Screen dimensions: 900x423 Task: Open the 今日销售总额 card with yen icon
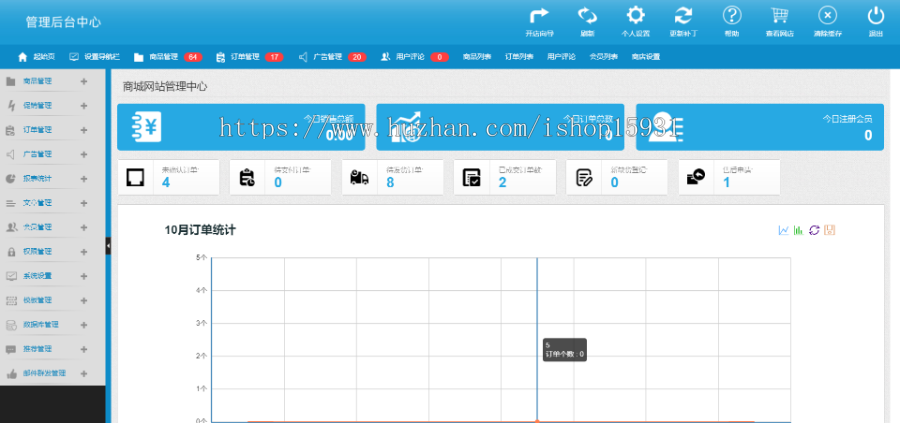(241, 127)
